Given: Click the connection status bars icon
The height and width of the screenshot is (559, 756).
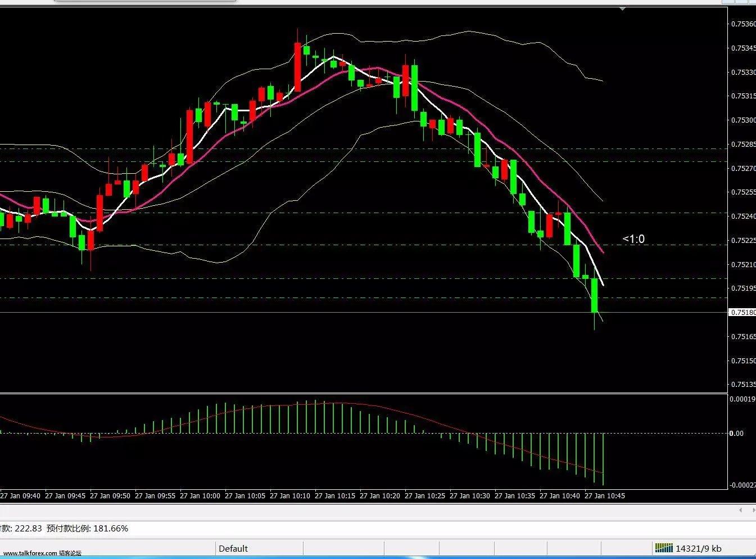Looking at the screenshot, I should (664, 548).
